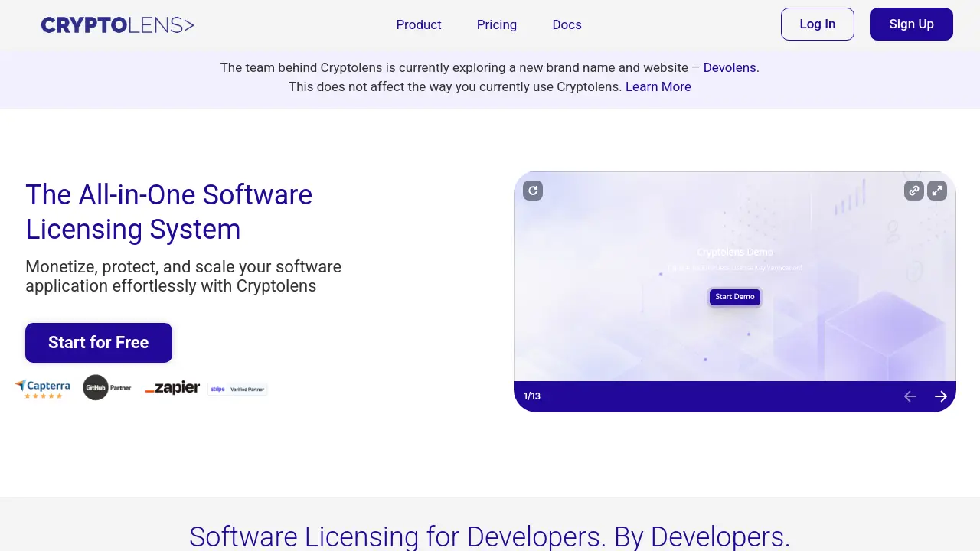Copy the demo link via chain icon
Image resolution: width=980 pixels, height=551 pixels.
pos(914,191)
